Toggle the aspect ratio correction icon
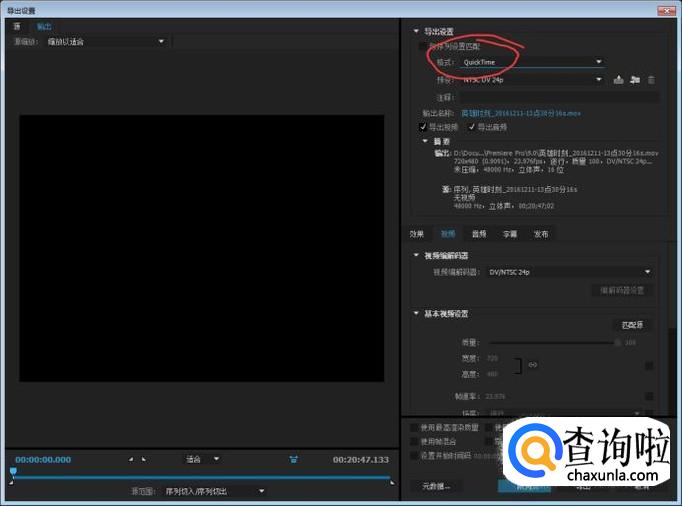The image size is (682, 506). (294, 459)
